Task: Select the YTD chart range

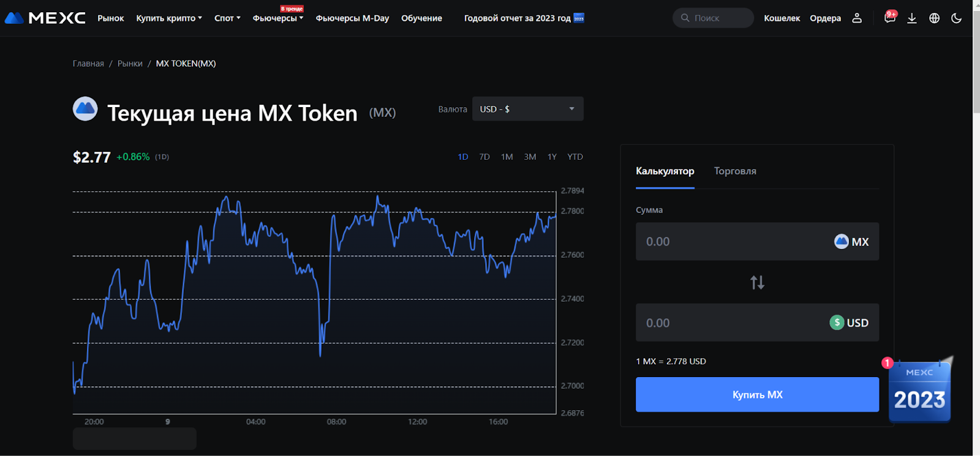Action: 575,157
